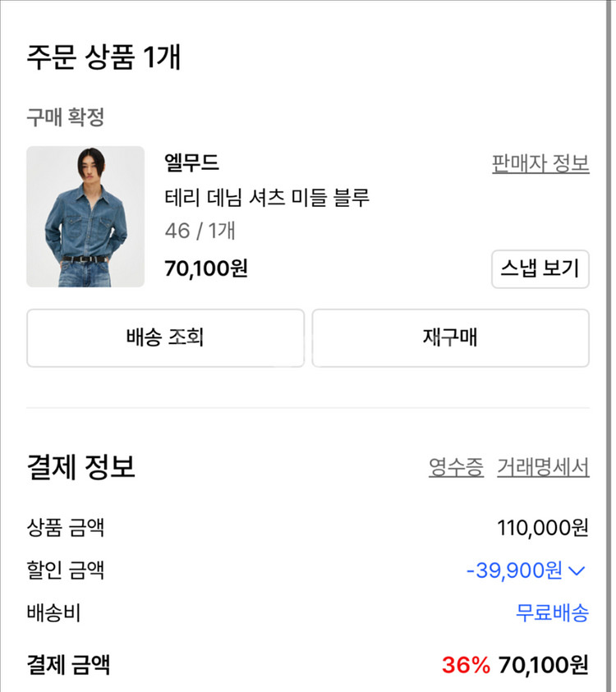Image resolution: width=616 pixels, height=692 pixels.
Task: Click the 구매 확정 order status label
Action: [x=66, y=117]
